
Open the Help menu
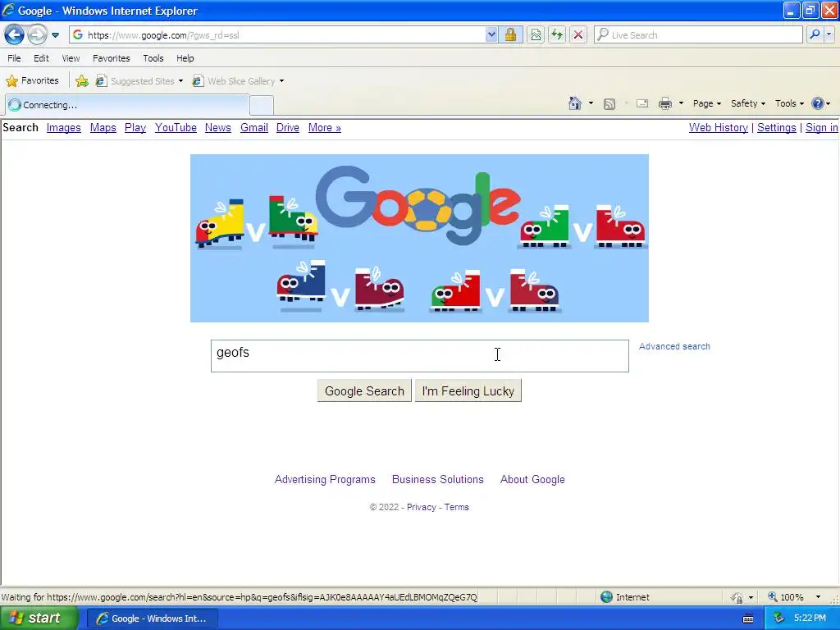coord(185,58)
